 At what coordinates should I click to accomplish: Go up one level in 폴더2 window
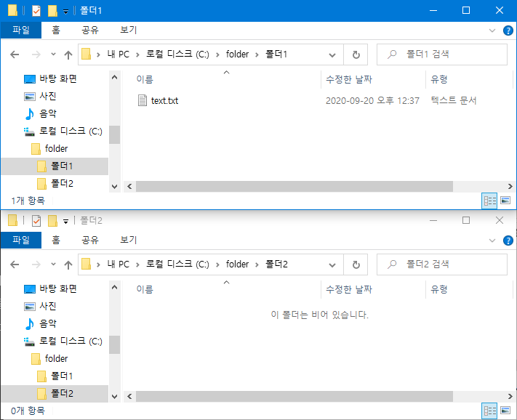(68, 264)
